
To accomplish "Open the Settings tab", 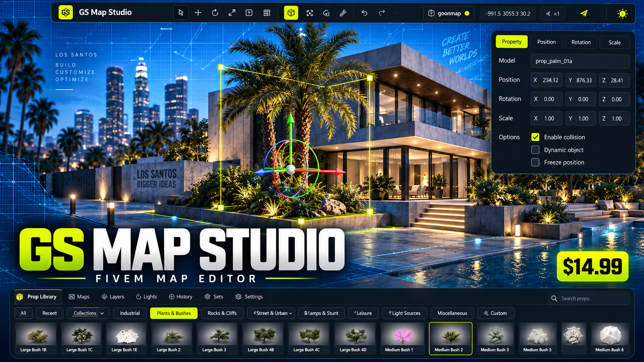I will tap(249, 297).
